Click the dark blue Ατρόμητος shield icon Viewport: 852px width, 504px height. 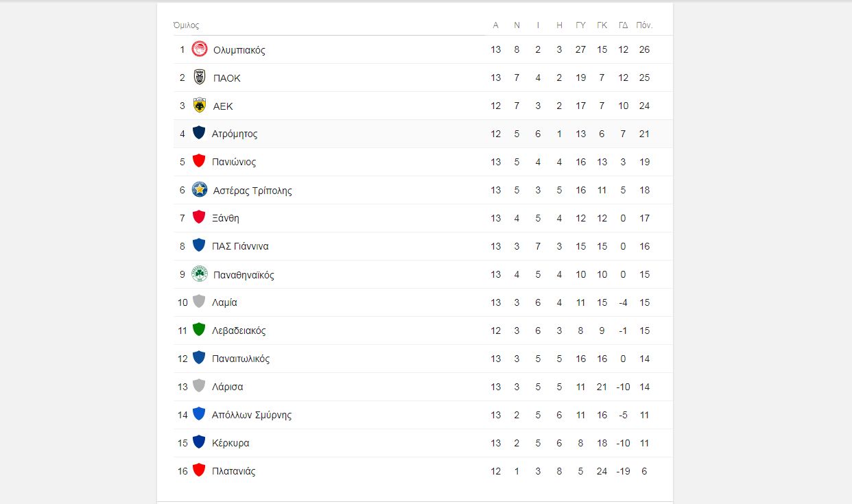[199, 133]
